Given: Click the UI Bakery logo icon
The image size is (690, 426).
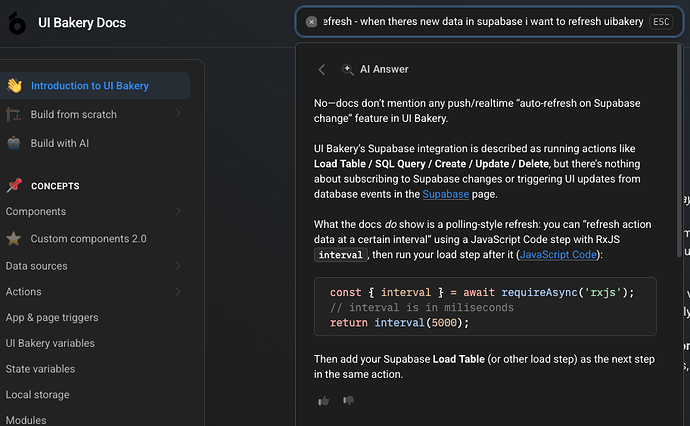Looking at the screenshot, I should 17,23.
